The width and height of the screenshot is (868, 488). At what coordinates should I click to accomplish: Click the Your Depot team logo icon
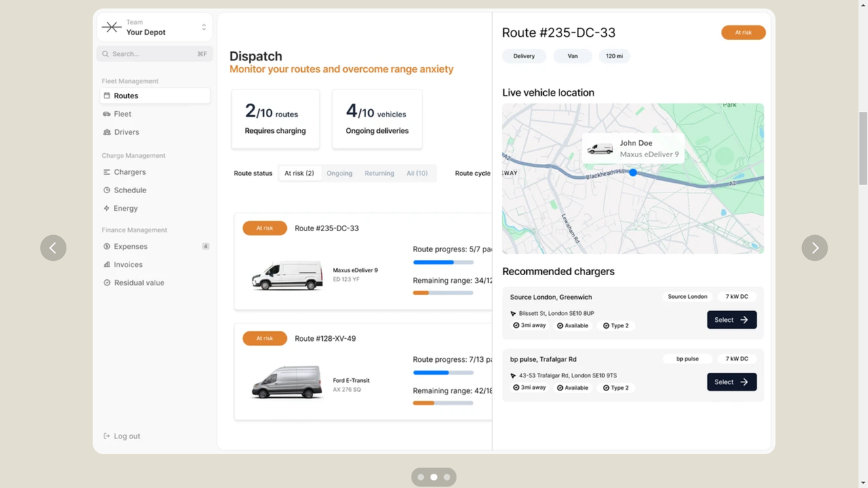[x=112, y=27]
